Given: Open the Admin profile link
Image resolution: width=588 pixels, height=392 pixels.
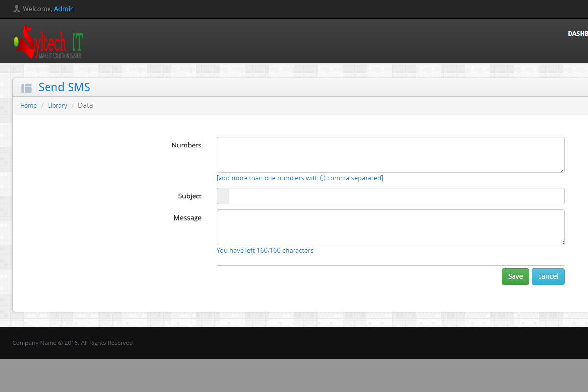Looking at the screenshot, I should [64, 9].
